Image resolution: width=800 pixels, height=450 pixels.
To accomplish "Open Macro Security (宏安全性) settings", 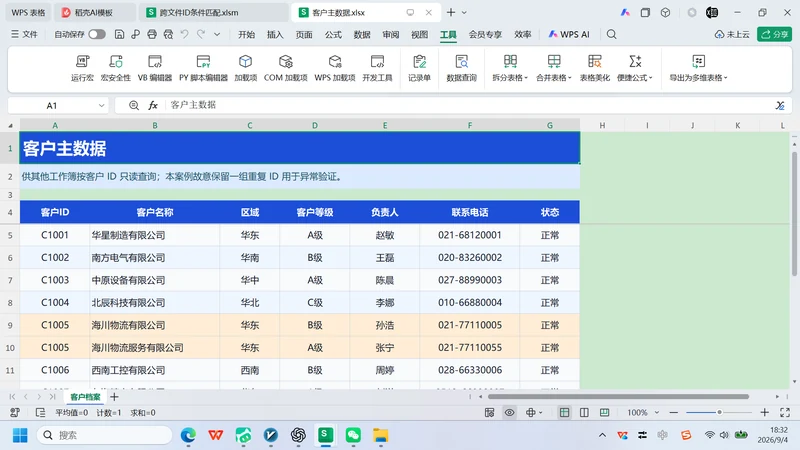I will (x=116, y=68).
